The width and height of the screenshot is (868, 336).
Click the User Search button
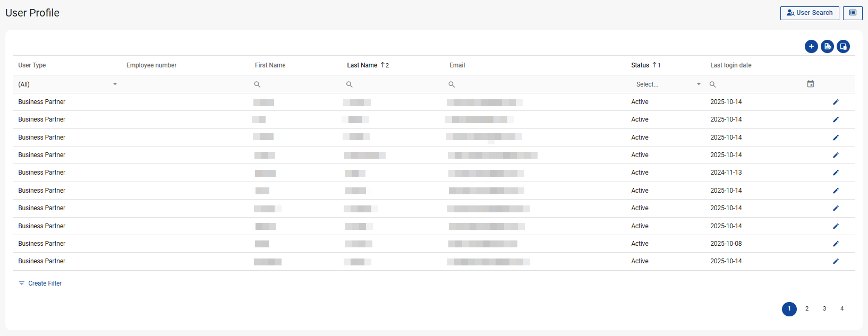pos(809,13)
